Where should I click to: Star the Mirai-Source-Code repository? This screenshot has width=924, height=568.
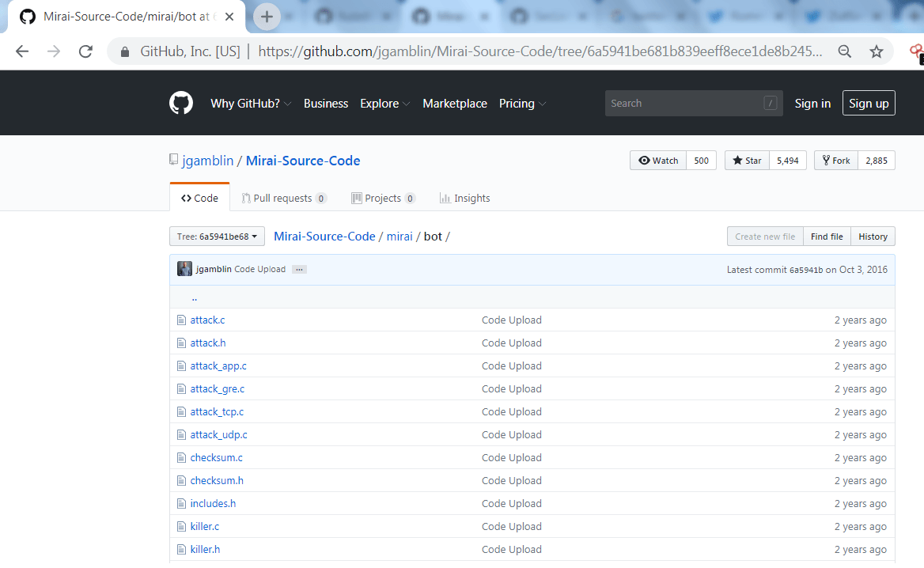click(x=747, y=161)
